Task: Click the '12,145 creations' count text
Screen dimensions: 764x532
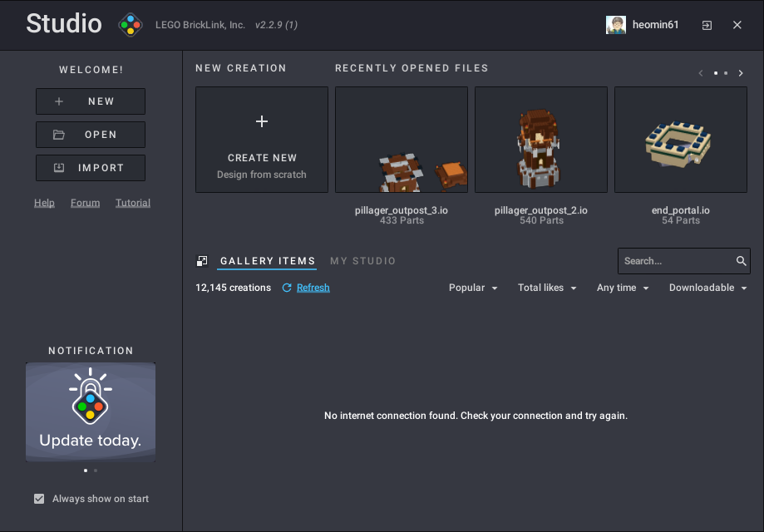Action: coord(234,288)
